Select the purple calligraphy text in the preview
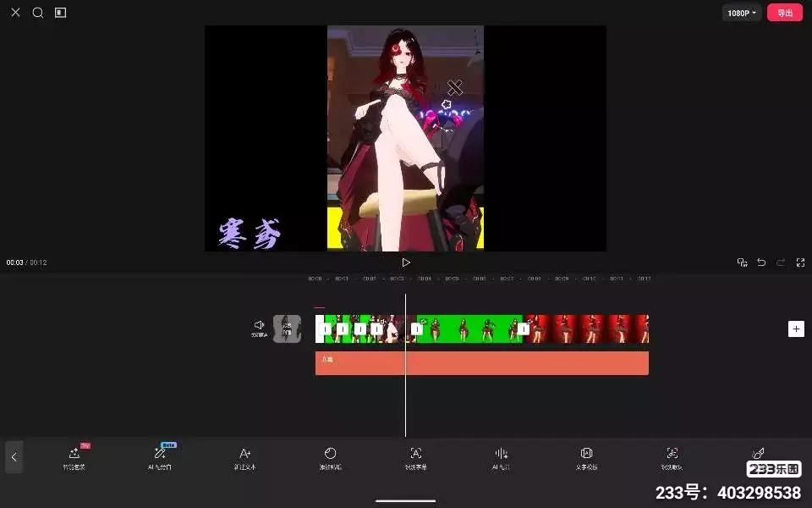Image resolution: width=812 pixels, height=508 pixels. pyautogui.click(x=250, y=234)
